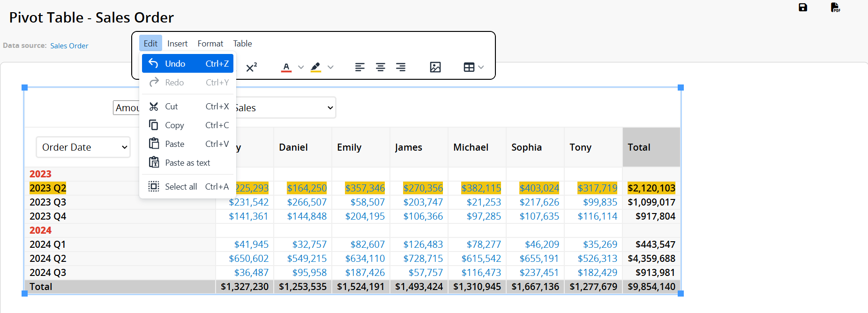Viewport: 868px width, 313px height.
Task: Align text to the left
Action: tap(360, 67)
